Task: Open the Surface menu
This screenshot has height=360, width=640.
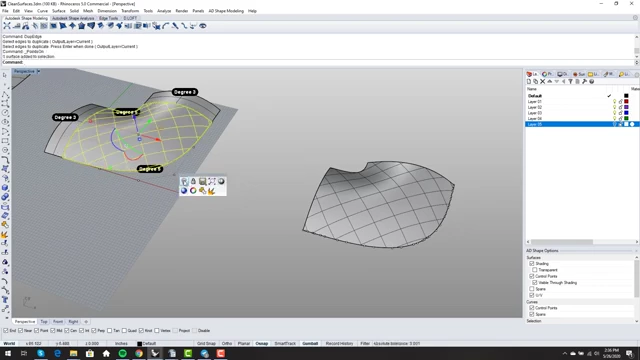Action: pos(58,11)
